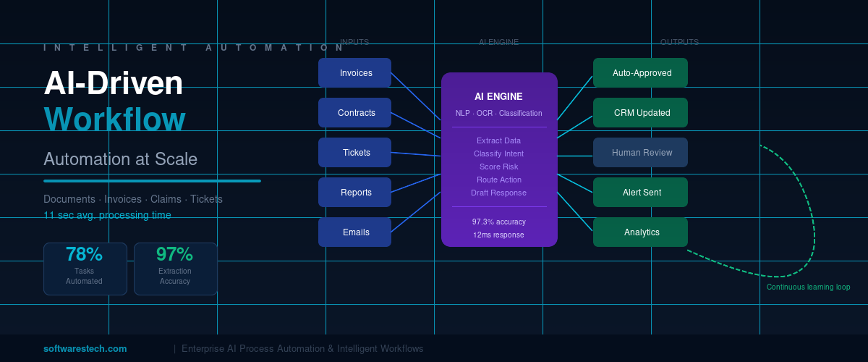Viewport: 868px width, 362px height.
Task: Click the Automation at Scale subtitle
Action: [x=120, y=159]
